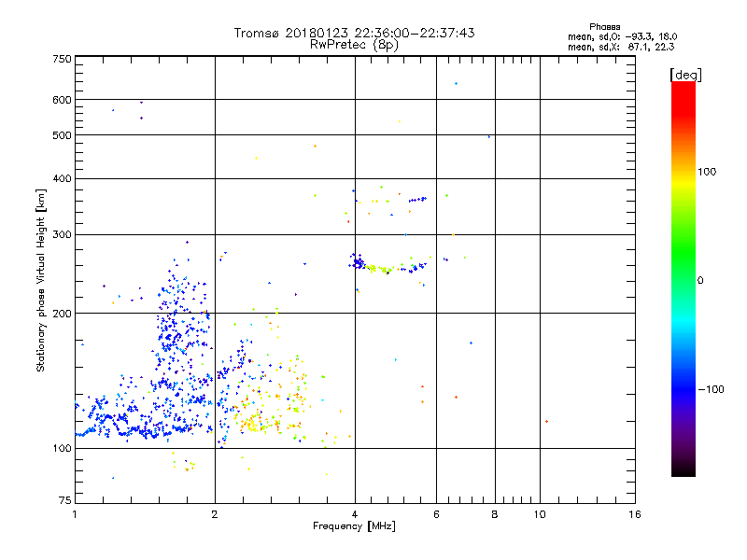The image size is (747, 560).
Task: Click the y-axis tick label "750"
Action: pos(62,59)
